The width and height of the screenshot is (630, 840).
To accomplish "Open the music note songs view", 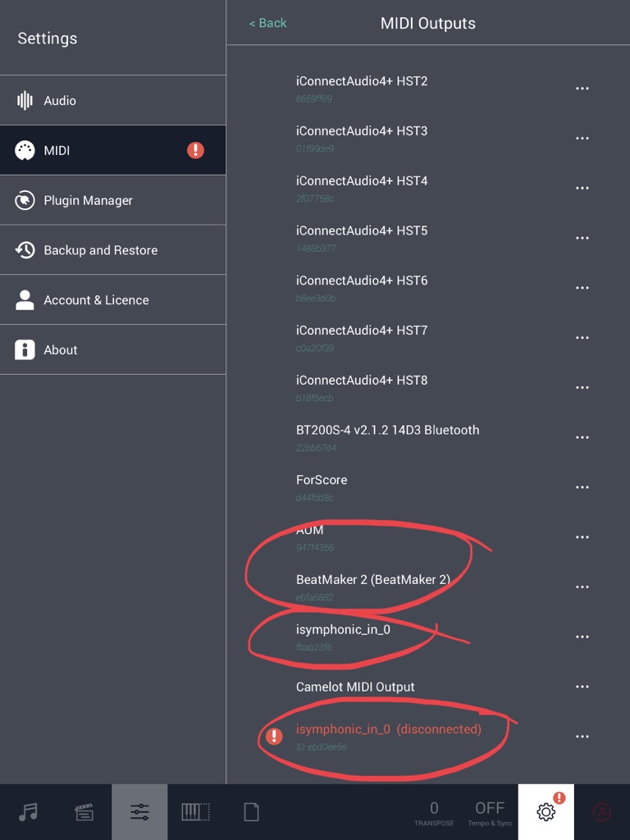I will point(28,812).
